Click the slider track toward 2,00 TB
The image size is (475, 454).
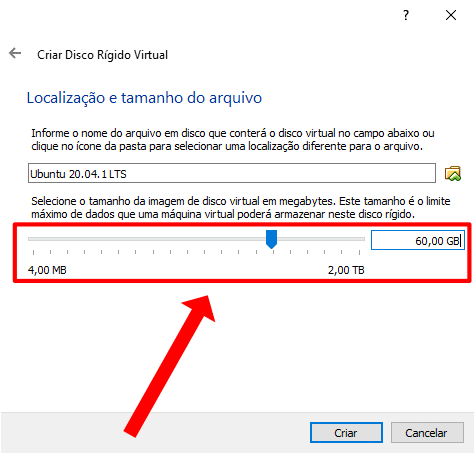(x=321, y=239)
